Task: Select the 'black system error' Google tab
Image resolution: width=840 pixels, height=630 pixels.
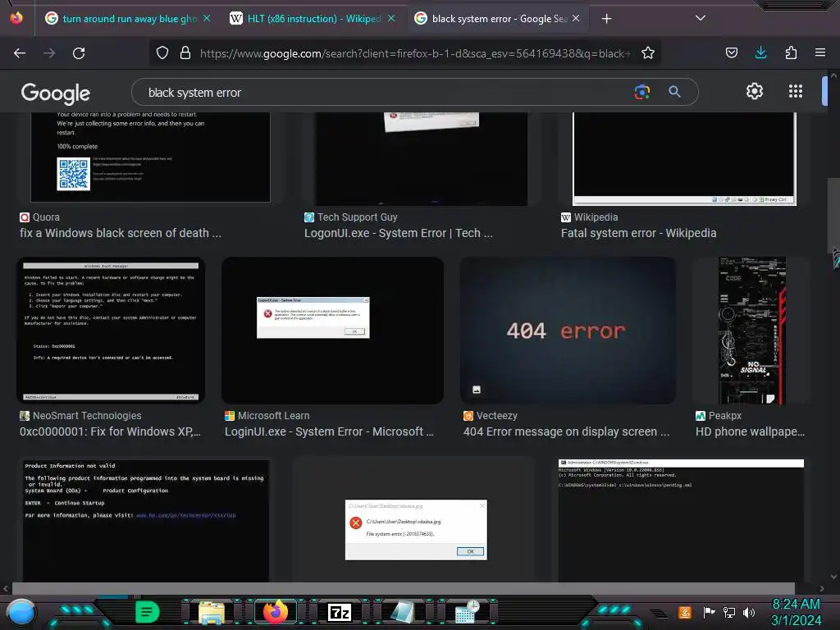Action: pos(497,19)
